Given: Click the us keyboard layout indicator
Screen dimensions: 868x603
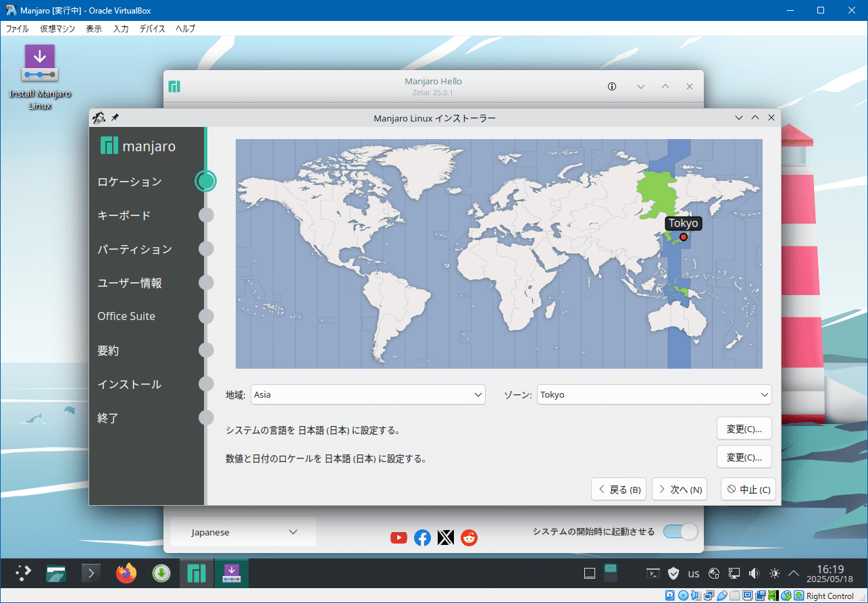Looking at the screenshot, I should point(693,574).
